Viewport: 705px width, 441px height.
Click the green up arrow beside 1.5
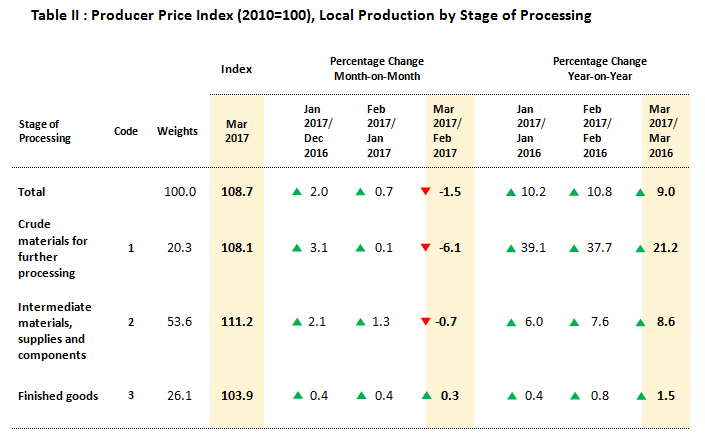coord(640,396)
